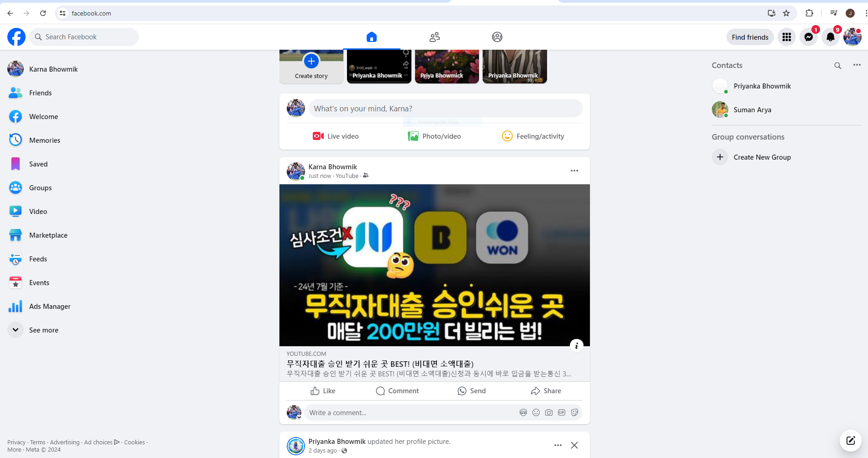This screenshot has width=868, height=458.
Task: View Priya Bhowmick's story
Action: [447, 66]
